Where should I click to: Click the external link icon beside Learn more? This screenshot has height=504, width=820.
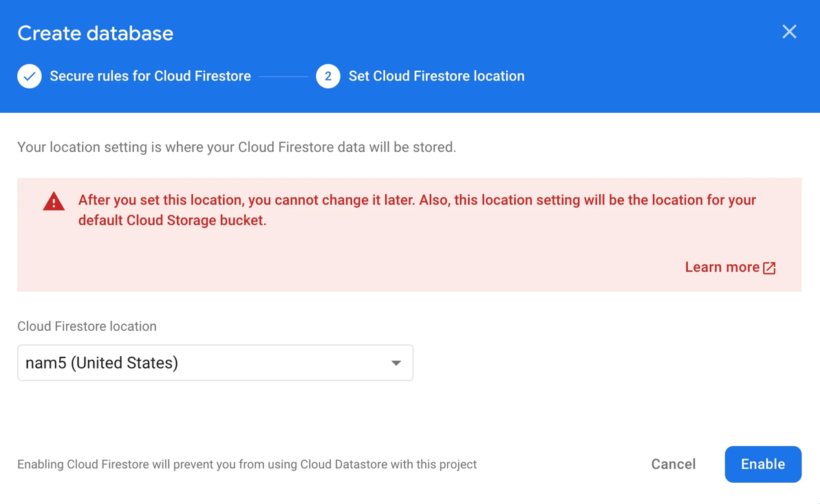tap(770, 268)
